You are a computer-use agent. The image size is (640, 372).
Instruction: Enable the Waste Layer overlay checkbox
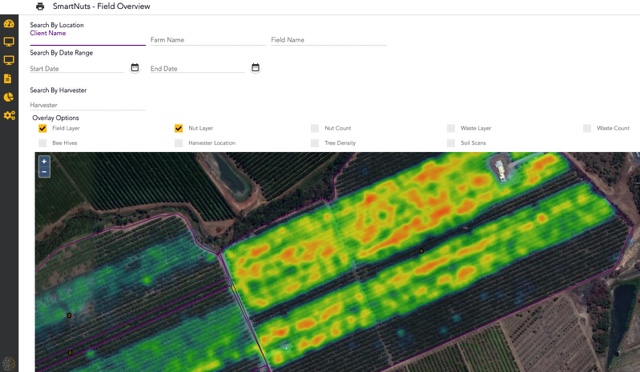point(451,128)
